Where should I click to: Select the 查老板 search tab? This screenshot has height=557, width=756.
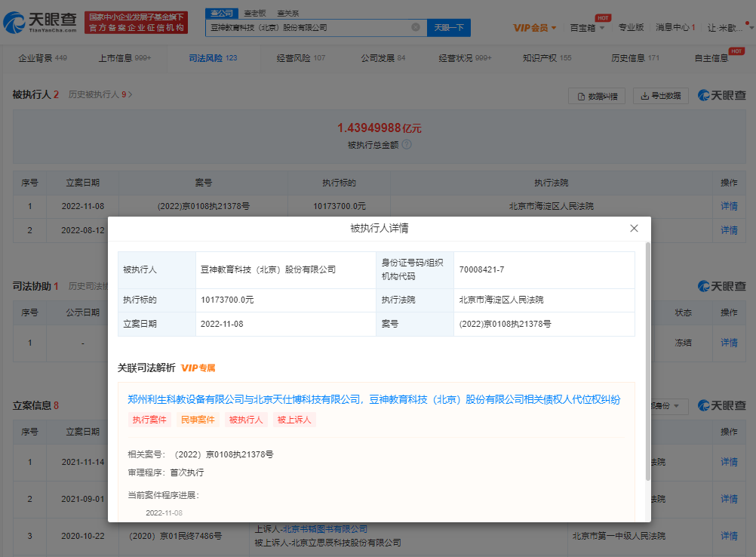click(254, 13)
